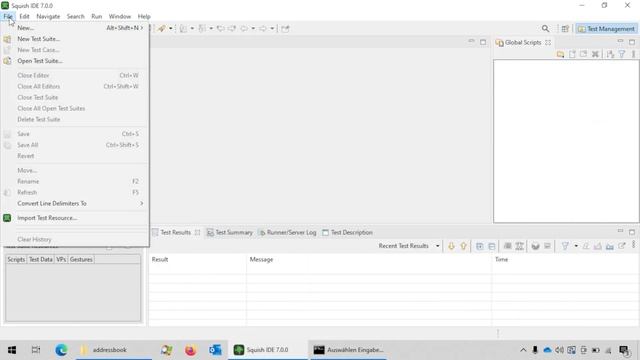Click export results icon in results toolbar
The image size is (640, 360).
[622, 246]
